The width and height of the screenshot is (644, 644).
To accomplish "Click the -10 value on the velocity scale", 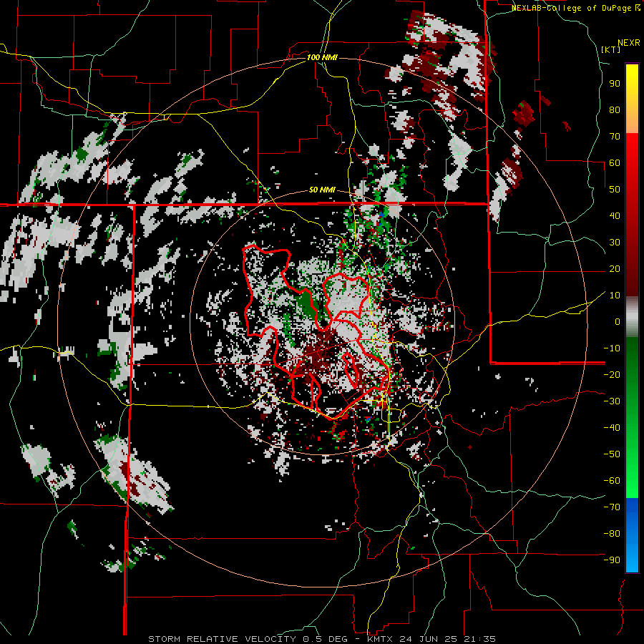I will click(x=612, y=348).
